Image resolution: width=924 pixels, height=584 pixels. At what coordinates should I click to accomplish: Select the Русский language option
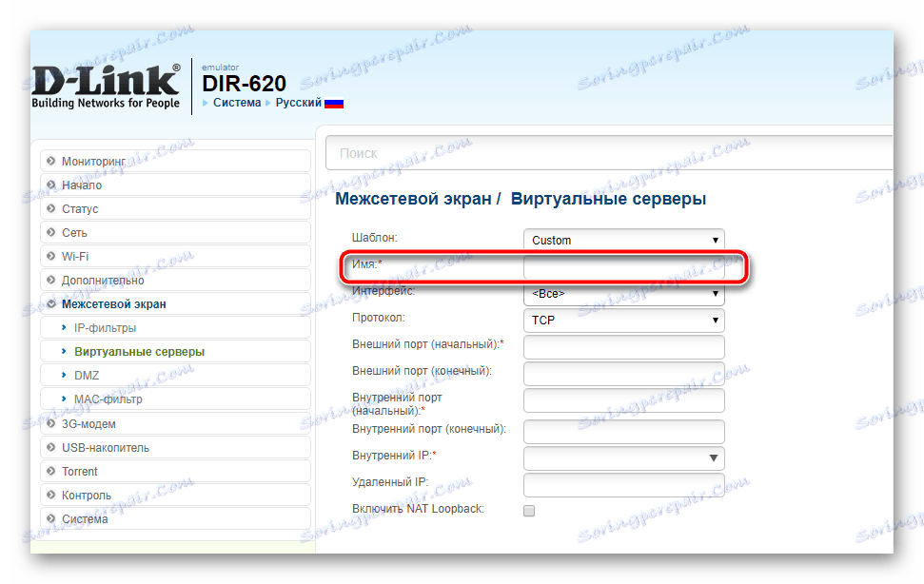pyautogui.click(x=298, y=102)
